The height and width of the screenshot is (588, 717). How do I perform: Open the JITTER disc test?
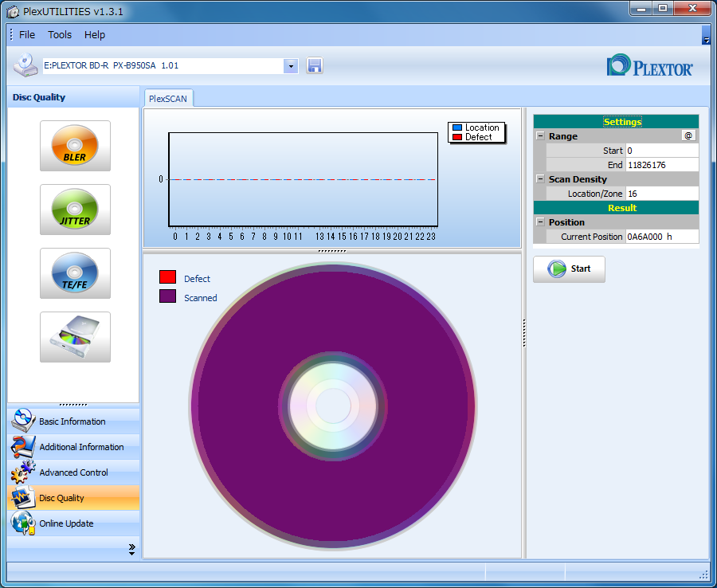tap(75, 210)
